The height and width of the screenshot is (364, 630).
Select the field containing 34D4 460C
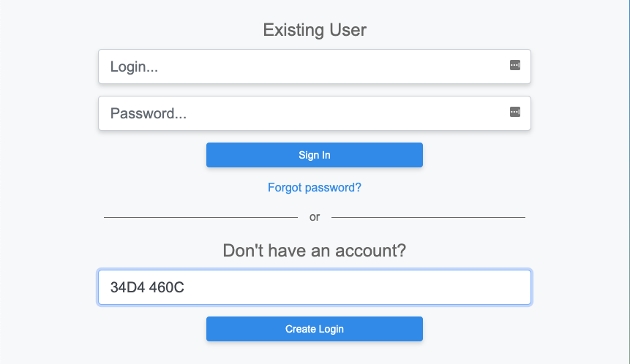click(x=315, y=287)
